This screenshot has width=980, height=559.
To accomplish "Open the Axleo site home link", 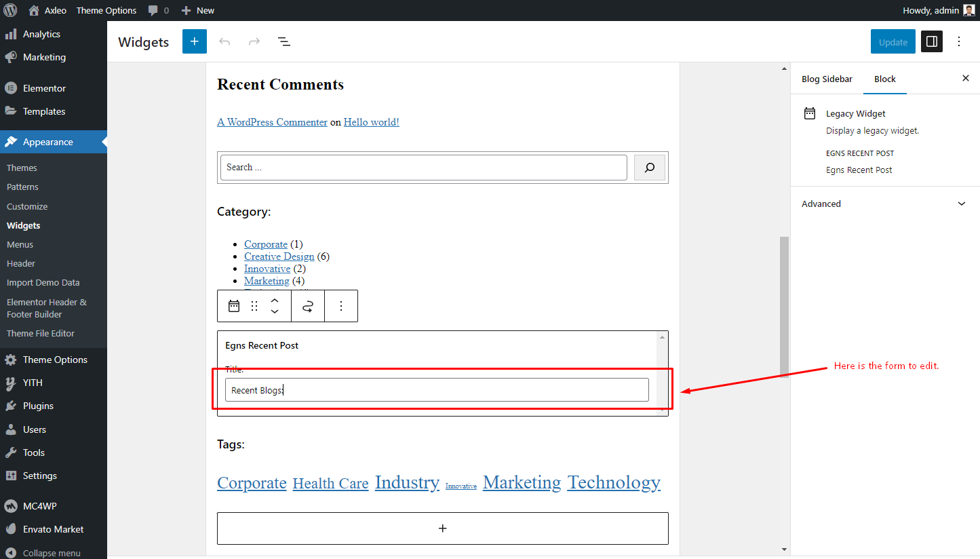I will pyautogui.click(x=47, y=10).
